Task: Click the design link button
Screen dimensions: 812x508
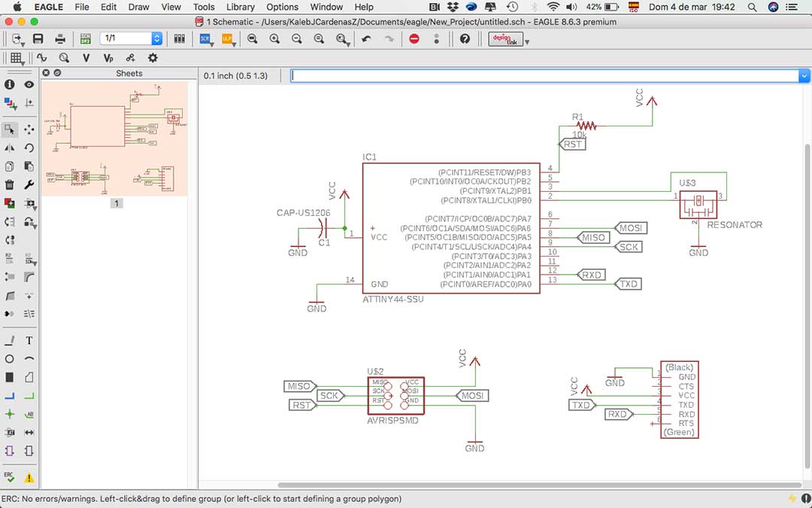Action: click(505, 39)
